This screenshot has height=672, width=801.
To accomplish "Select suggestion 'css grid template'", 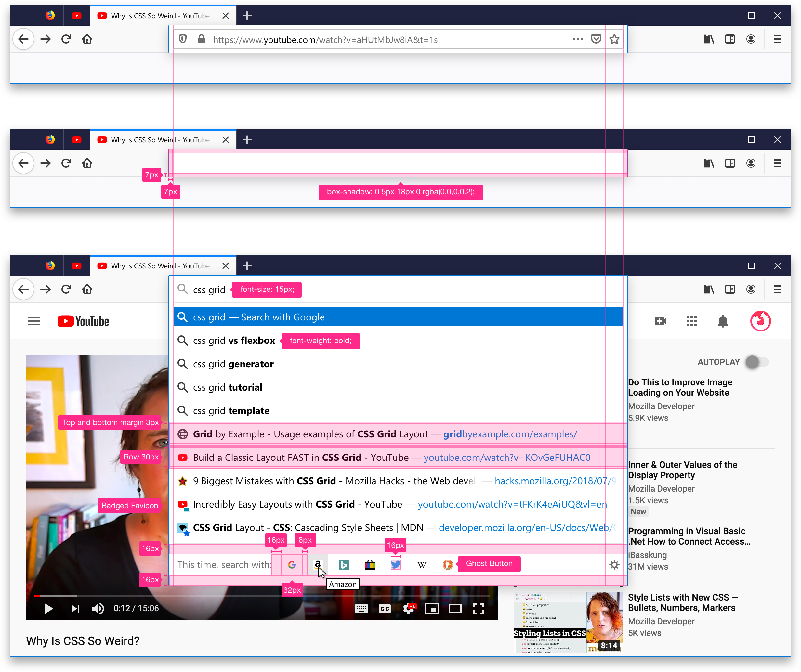I will [x=398, y=410].
